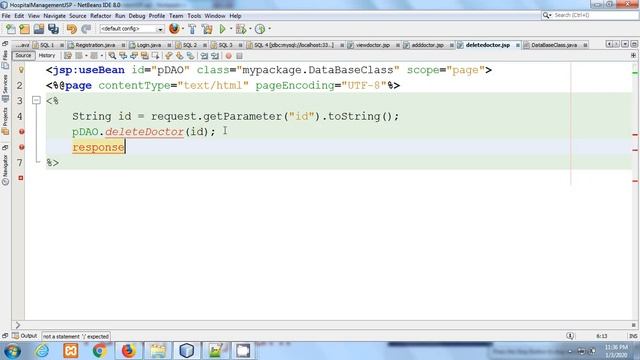Screen dimensions: 640x360
Task: Open the Navigate menu
Action: tap(55, 16)
